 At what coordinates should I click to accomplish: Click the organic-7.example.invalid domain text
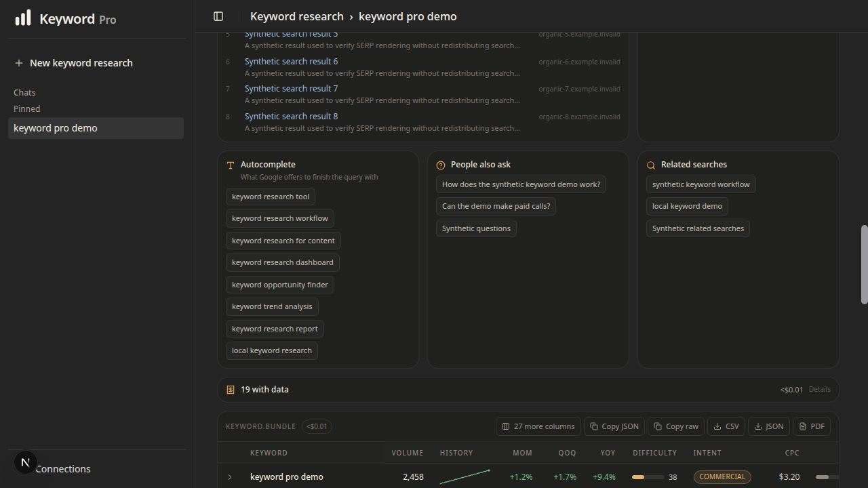pyautogui.click(x=579, y=89)
